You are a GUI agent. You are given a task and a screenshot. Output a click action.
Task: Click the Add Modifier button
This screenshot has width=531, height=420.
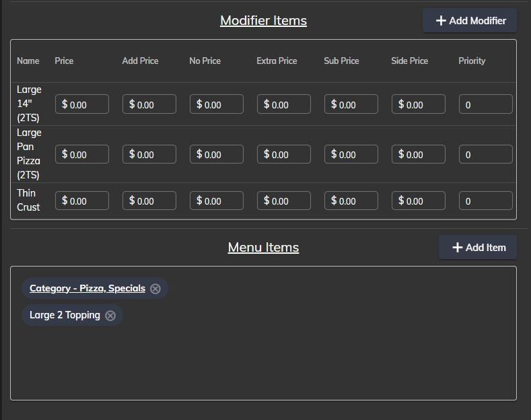(x=470, y=20)
